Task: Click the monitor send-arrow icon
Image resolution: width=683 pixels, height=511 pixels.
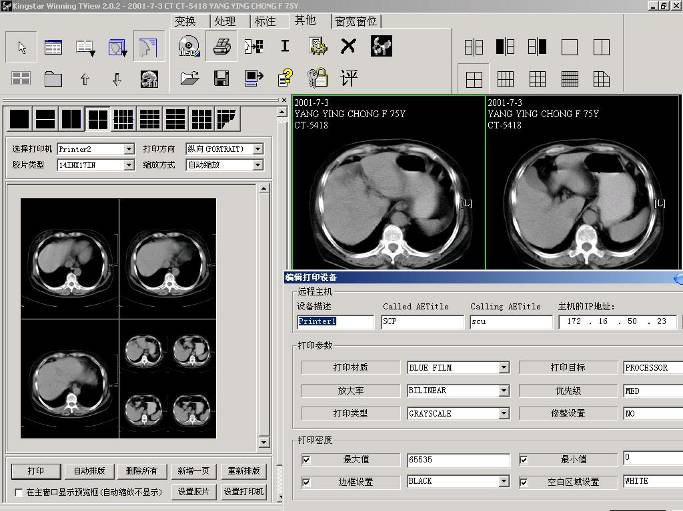Action: point(254,78)
